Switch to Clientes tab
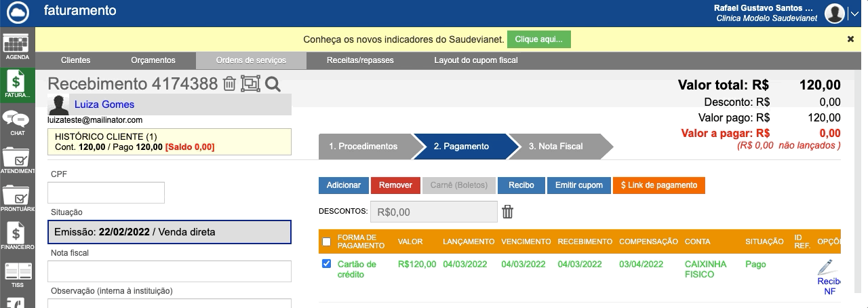The image size is (868, 308). [75, 60]
